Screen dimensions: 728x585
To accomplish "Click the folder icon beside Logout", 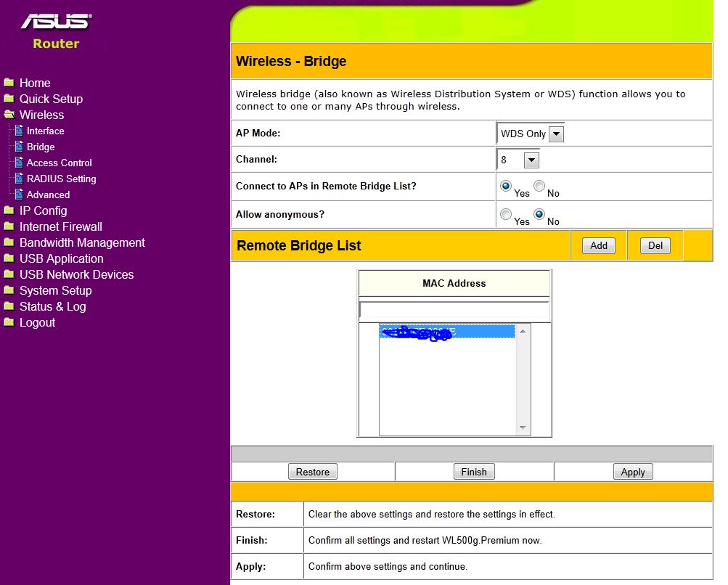I will [9, 322].
